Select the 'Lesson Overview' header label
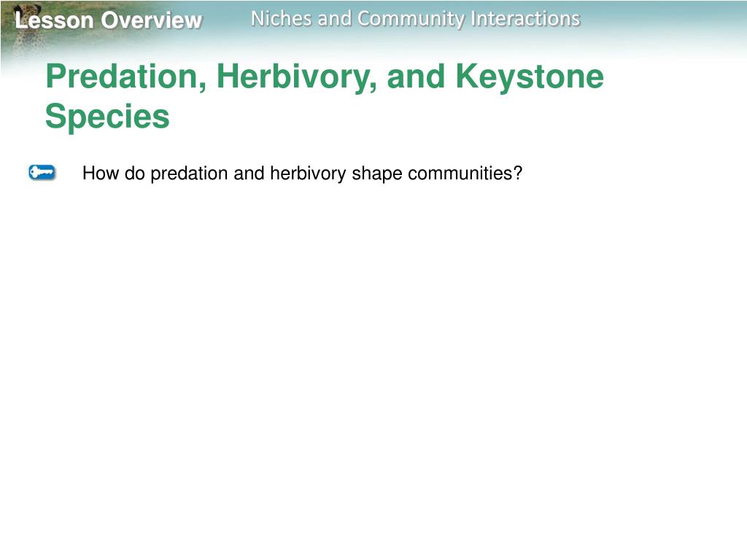Viewport: 747px width, 560px height. click(109, 20)
